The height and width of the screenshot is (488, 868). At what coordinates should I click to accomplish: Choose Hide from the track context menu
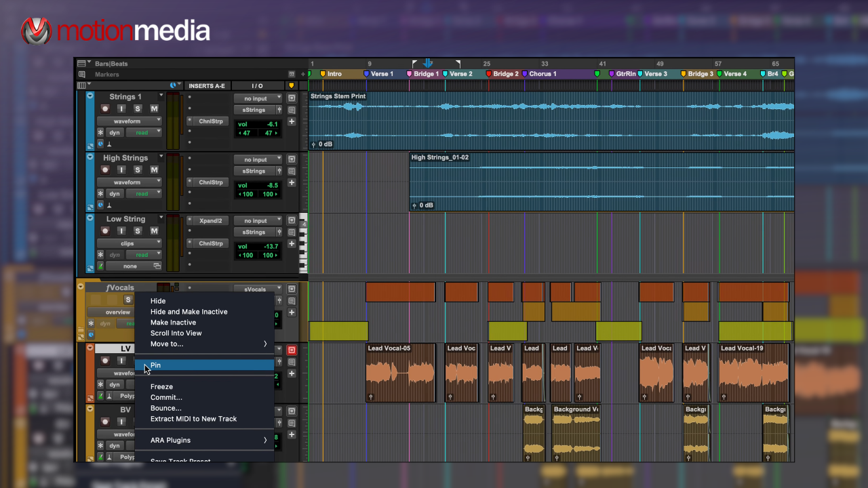tap(158, 301)
